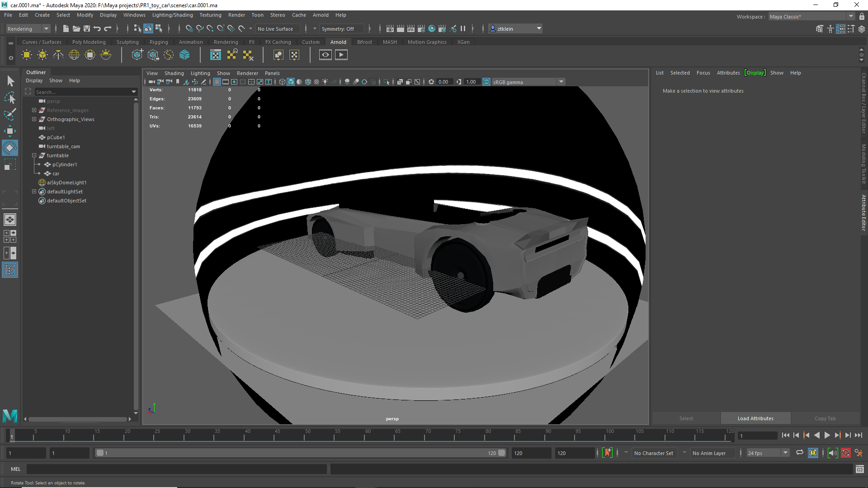Image resolution: width=868 pixels, height=488 pixels.
Task: Open the Lighting/Shading menu
Action: 172,15
